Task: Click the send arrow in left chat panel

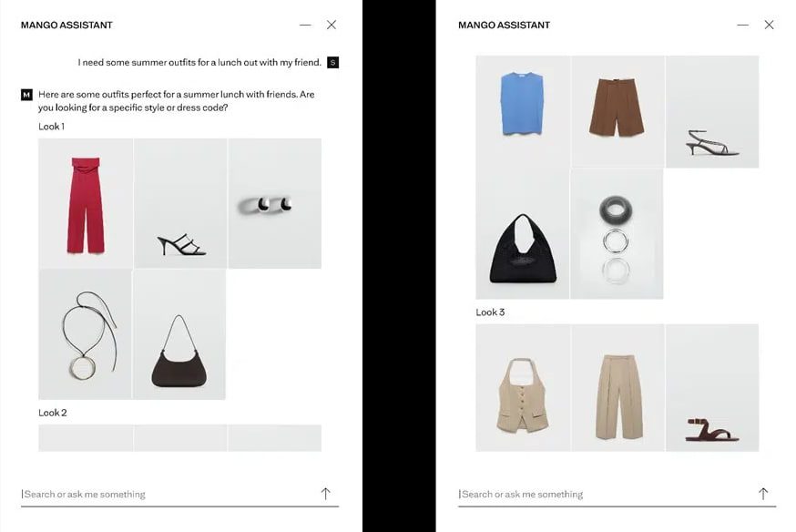Action: click(x=325, y=494)
